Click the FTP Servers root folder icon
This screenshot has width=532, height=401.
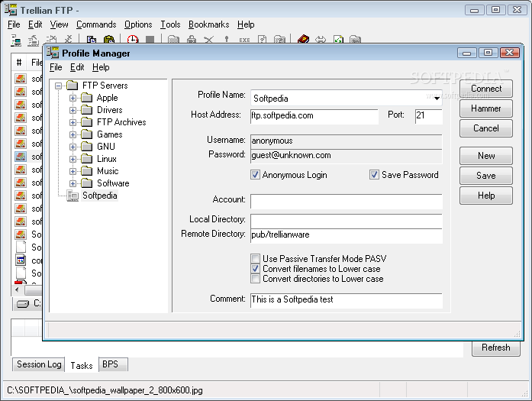point(73,86)
